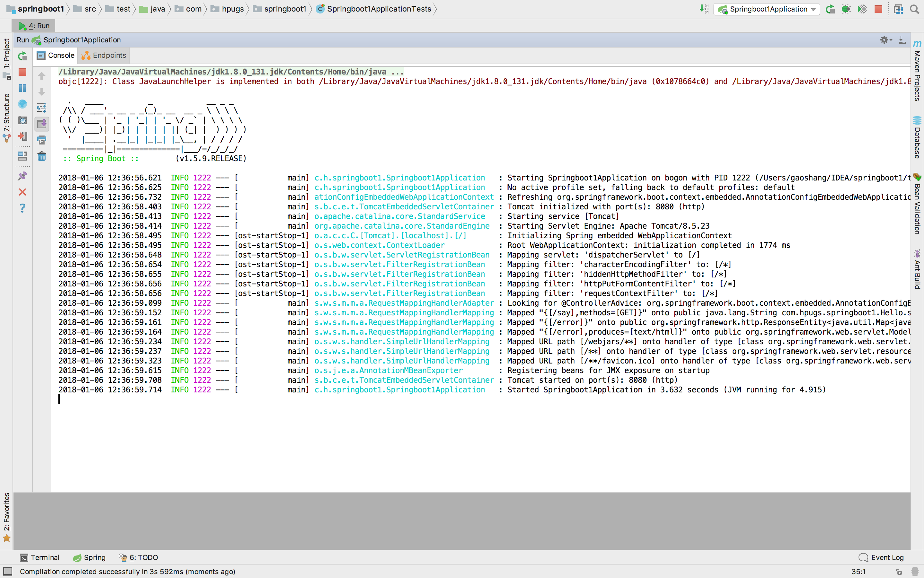This screenshot has width=924, height=578.
Task: Click the test breadcrumb folder
Action: 118,9
